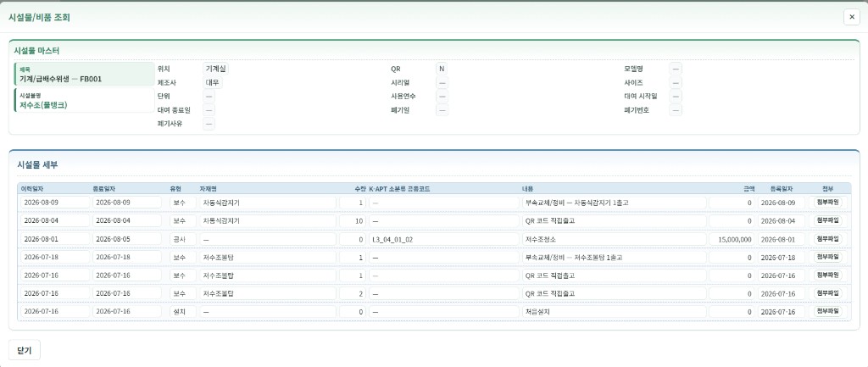The height and width of the screenshot is (367, 868).
Task: Close the 시설물/비품 조회 dialog with X
Action: pos(851,17)
